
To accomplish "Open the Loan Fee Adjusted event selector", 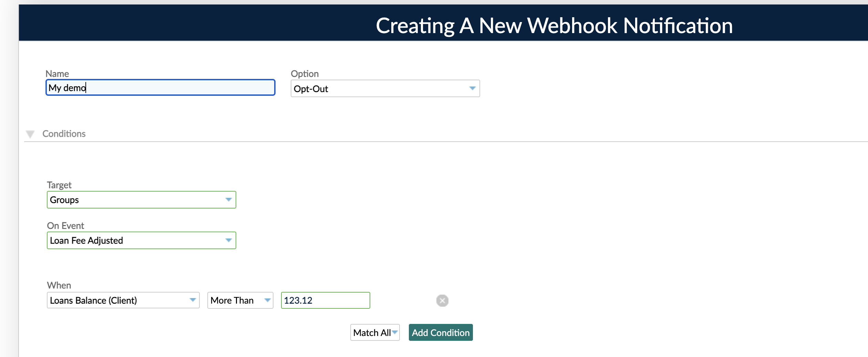I will [141, 240].
